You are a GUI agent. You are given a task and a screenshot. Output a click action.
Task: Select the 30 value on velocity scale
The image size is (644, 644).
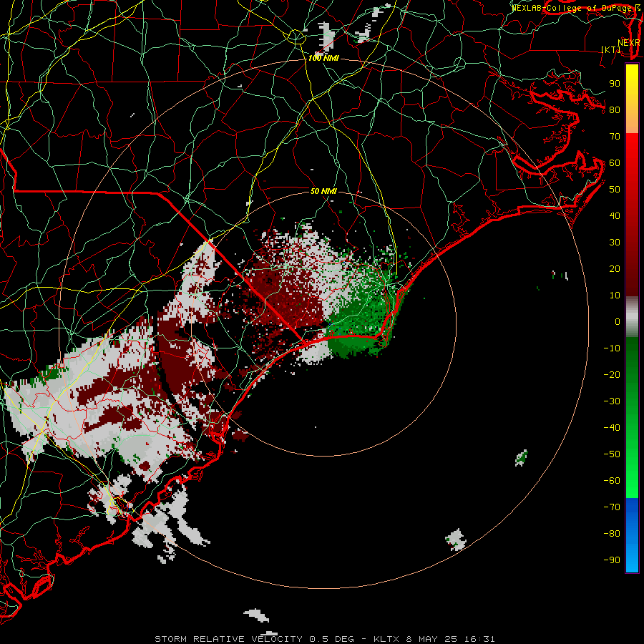pos(615,243)
